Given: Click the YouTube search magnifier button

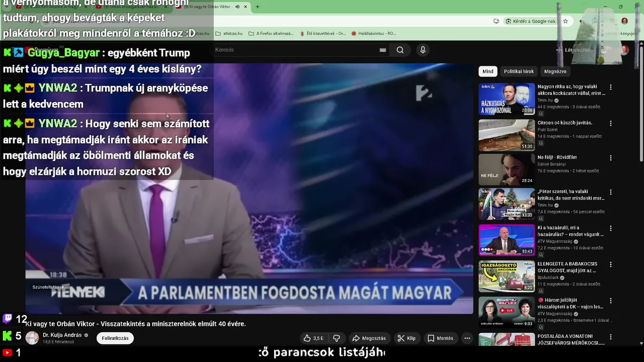Looking at the screenshot, I should click(400, 50).
